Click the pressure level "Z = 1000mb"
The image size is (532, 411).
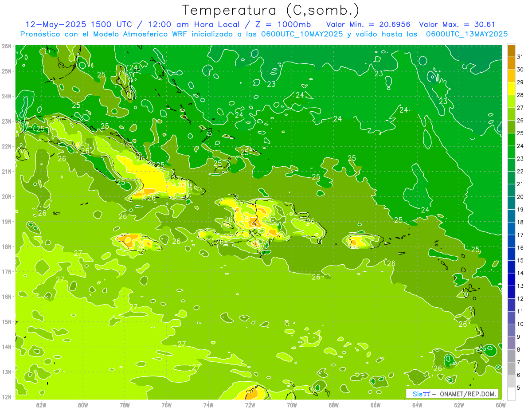click(282, 24)
